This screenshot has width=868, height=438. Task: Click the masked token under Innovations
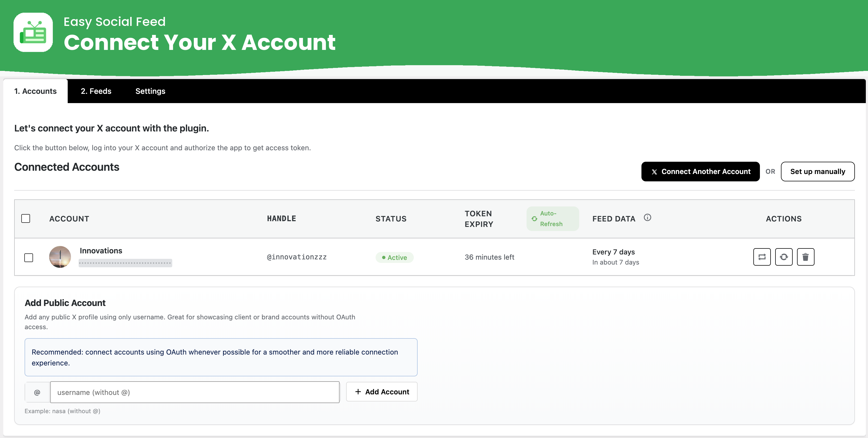click(x=125, y=263)
